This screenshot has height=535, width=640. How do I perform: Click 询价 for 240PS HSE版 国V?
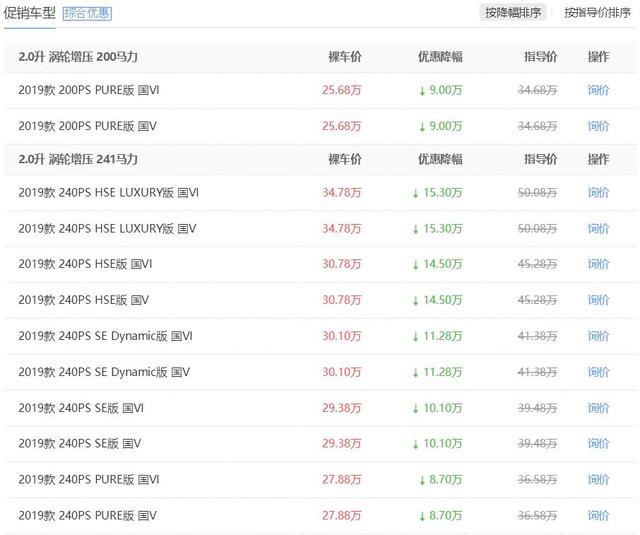pos(598,300)
